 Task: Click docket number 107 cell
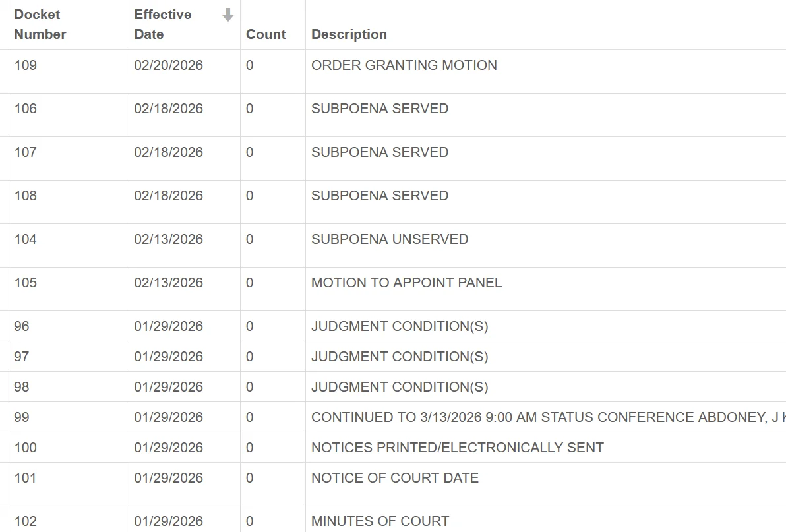point(26,152)
